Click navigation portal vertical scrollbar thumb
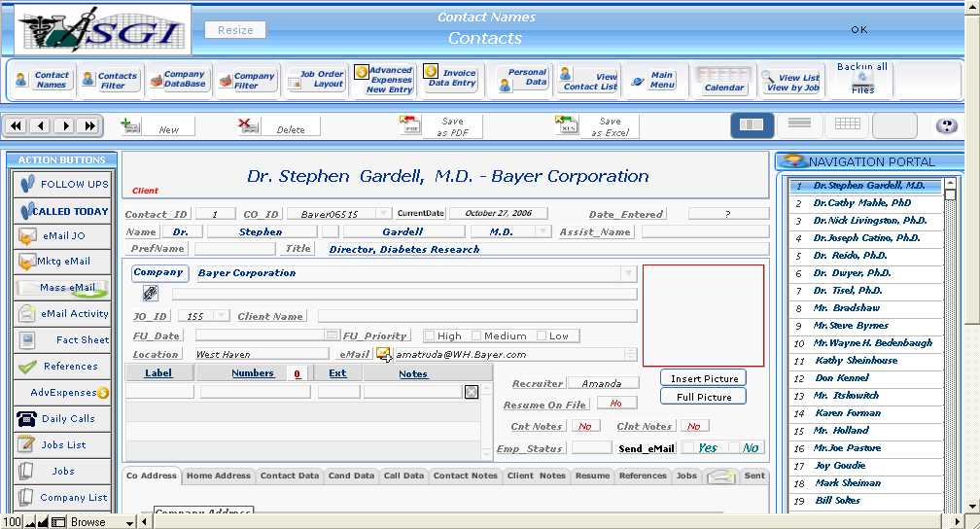The image size is (980, 529). (x=950, y=194)
